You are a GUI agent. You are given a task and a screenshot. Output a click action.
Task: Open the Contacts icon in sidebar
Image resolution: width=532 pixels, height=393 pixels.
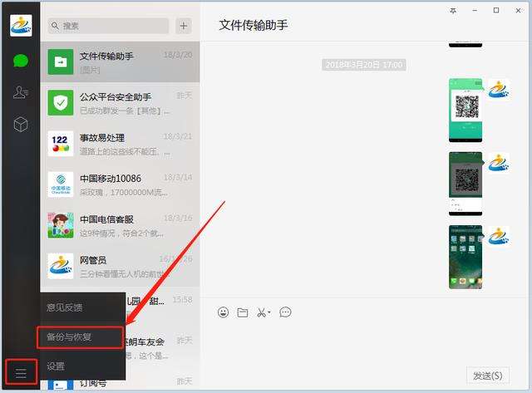pos(21,92)
